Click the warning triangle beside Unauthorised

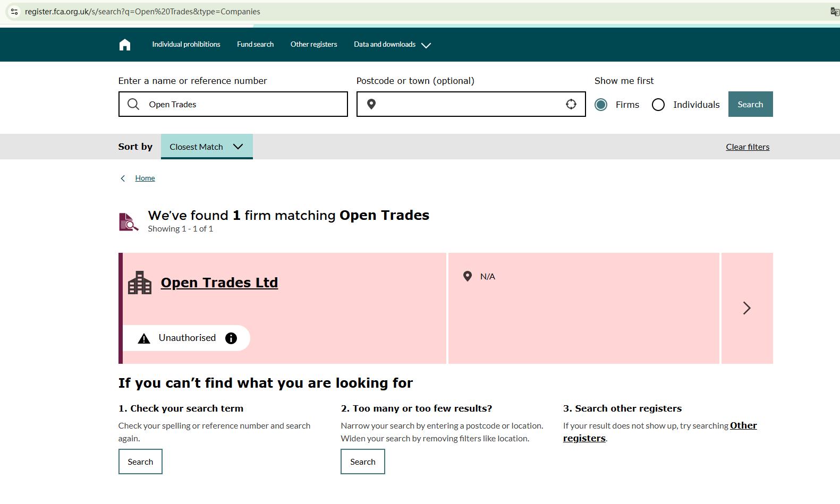point(144,339)
